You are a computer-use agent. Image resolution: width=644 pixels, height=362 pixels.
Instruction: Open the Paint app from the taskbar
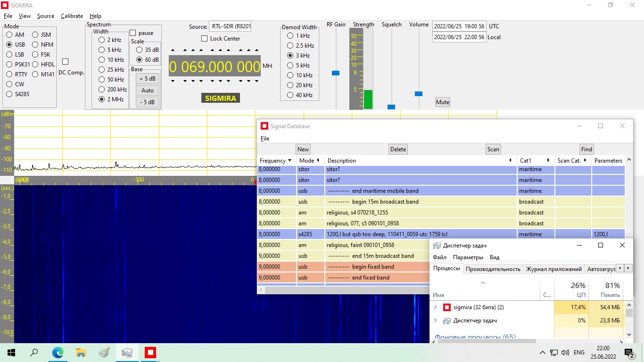point(104,353)
